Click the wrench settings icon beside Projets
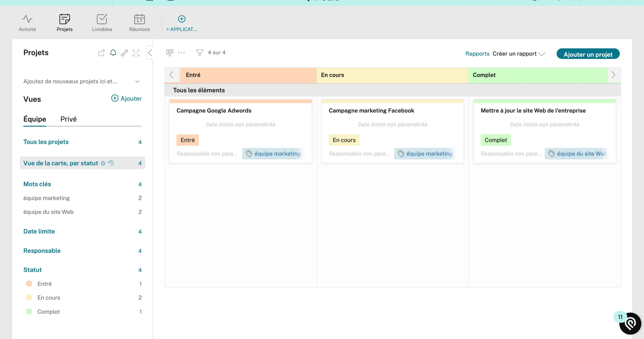 pos(125,53)
